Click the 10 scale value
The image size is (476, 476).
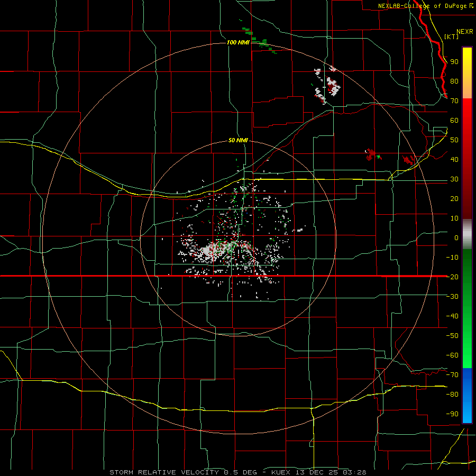coord(454,218)
